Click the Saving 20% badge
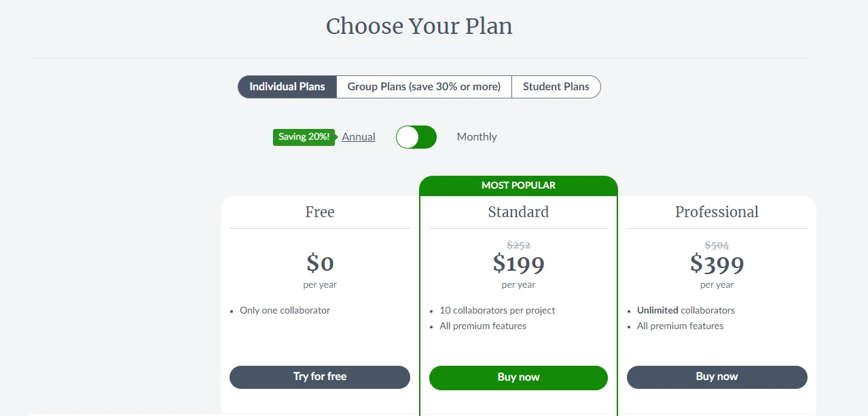The width and height of the screenshot is (868, 416). click(x=304, y=137)
